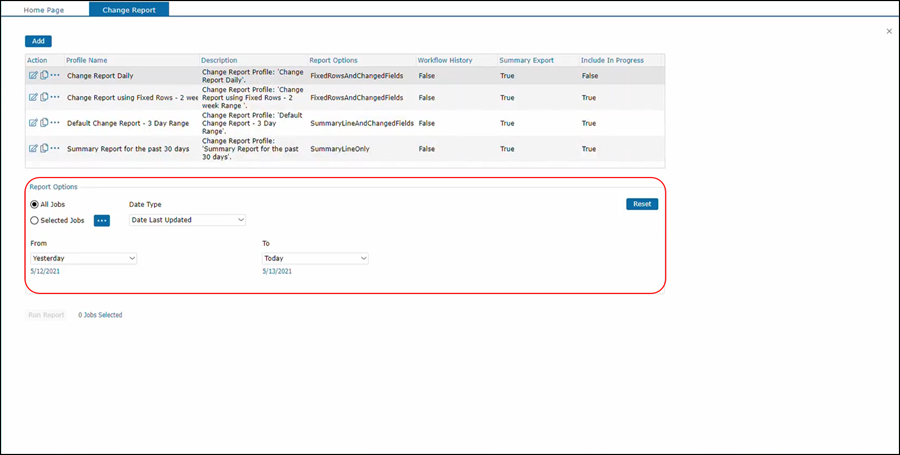Switch to the Home Page tab
Viewport: 900px width, 455px height.
[x=44, y=9]
